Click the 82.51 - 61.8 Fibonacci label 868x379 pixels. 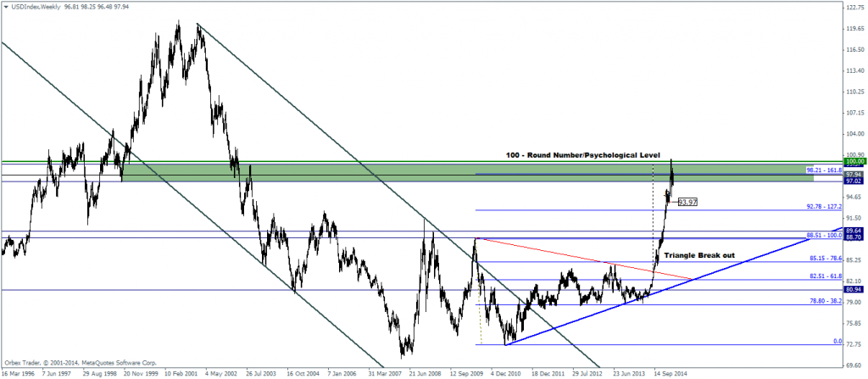825,276
